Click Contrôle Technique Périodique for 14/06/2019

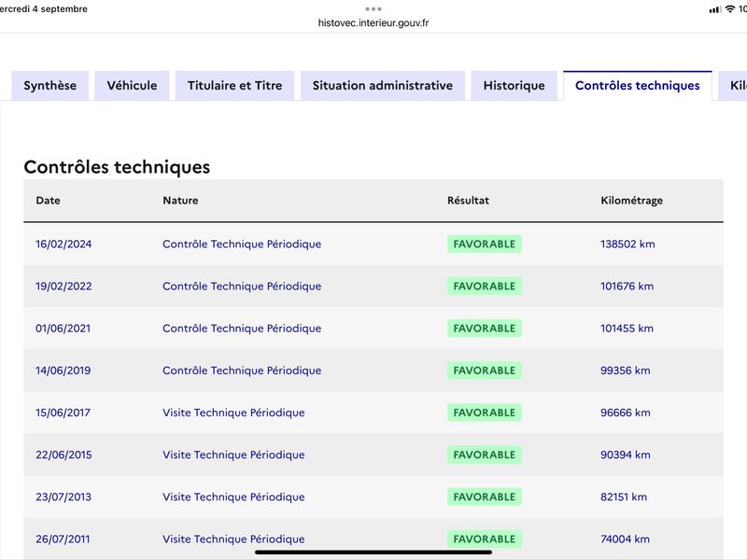coord(242,371)
